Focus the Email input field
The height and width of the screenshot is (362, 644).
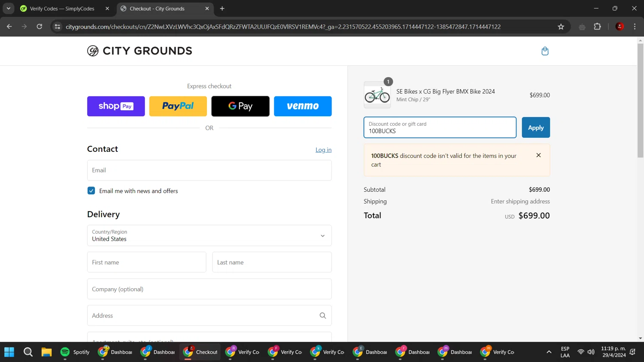pyautogui.click(x=210, y=170)
